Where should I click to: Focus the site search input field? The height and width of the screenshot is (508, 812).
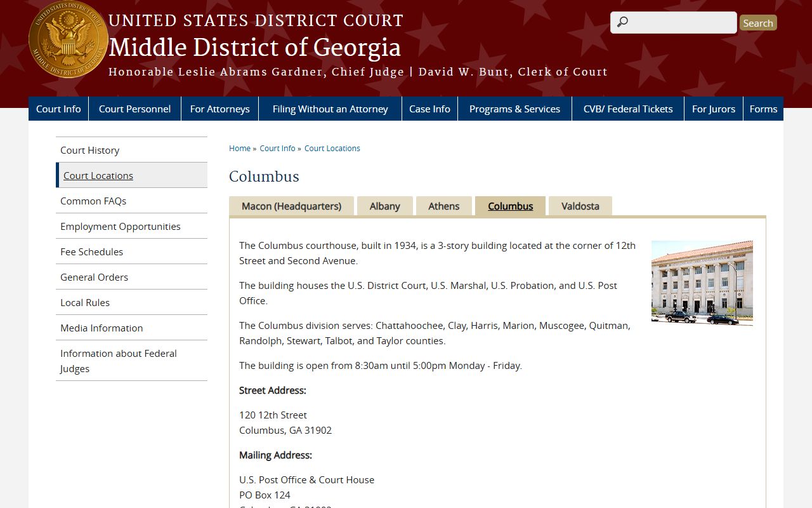(674, 23)
